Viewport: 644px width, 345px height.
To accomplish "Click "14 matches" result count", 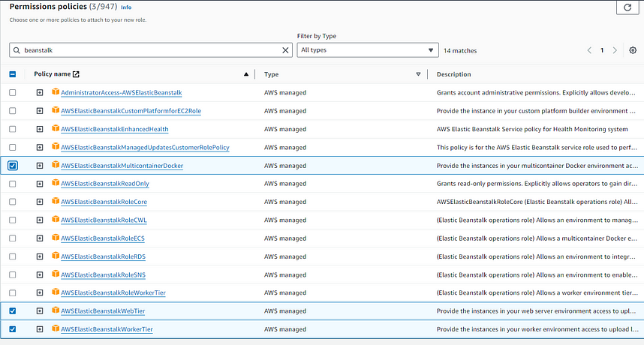I will coord(460,51).
